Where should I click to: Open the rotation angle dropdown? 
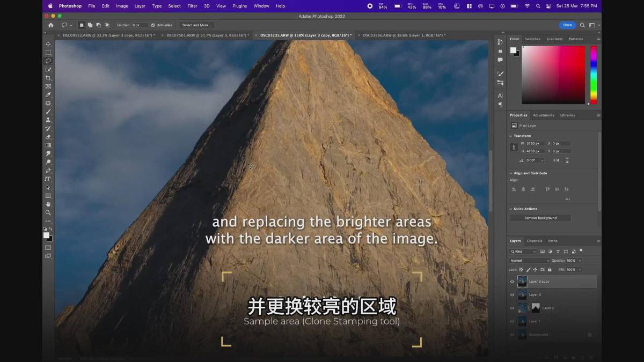pyautogui.click(x=542, y=160)
